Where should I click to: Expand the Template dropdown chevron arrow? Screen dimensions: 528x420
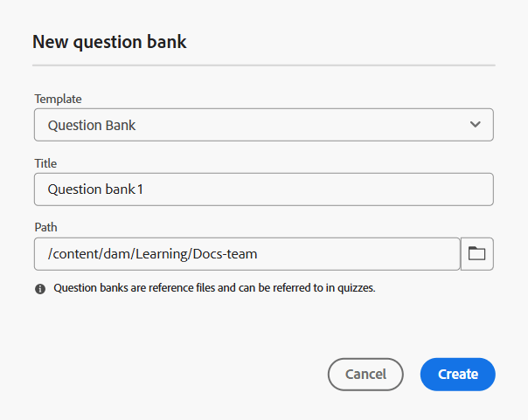point(476,124)
